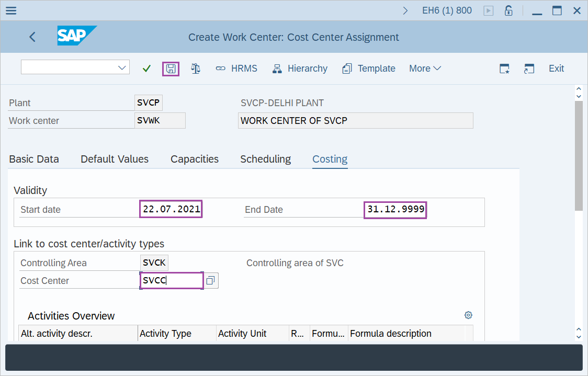Click the back arrow beside the SAP logo
Image resolution: width=588 pixels, height=376 pixels.
(x=32, y=37)
